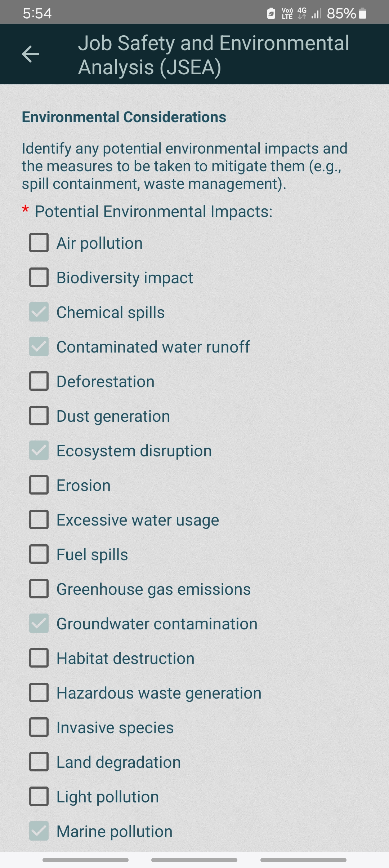Enable Biodiversity impact option
This screenshot has width=389, height=868.
coord(39,277)
